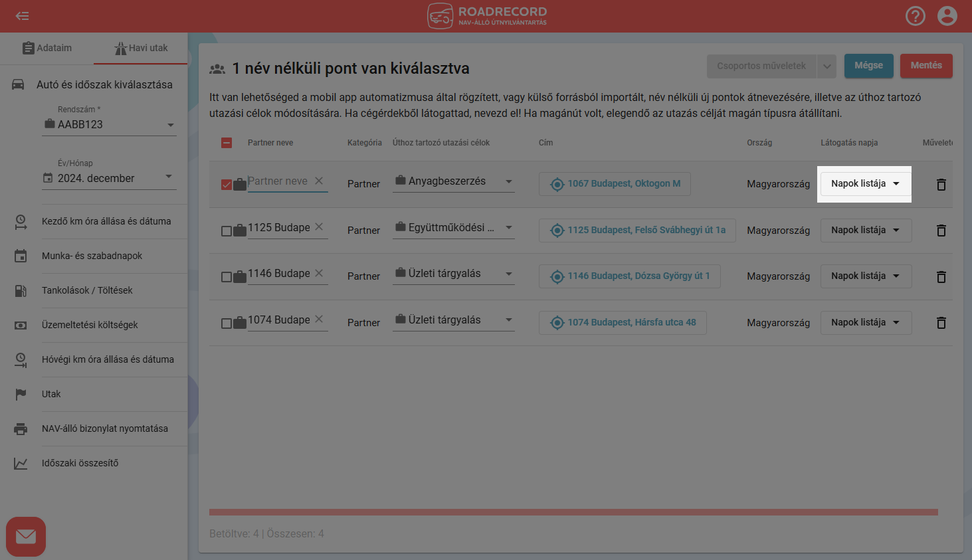The width and height of the screenshot is (972, 560).
Task: Click the red horizontal scrollbar
Action: click(x=573, y=512)
